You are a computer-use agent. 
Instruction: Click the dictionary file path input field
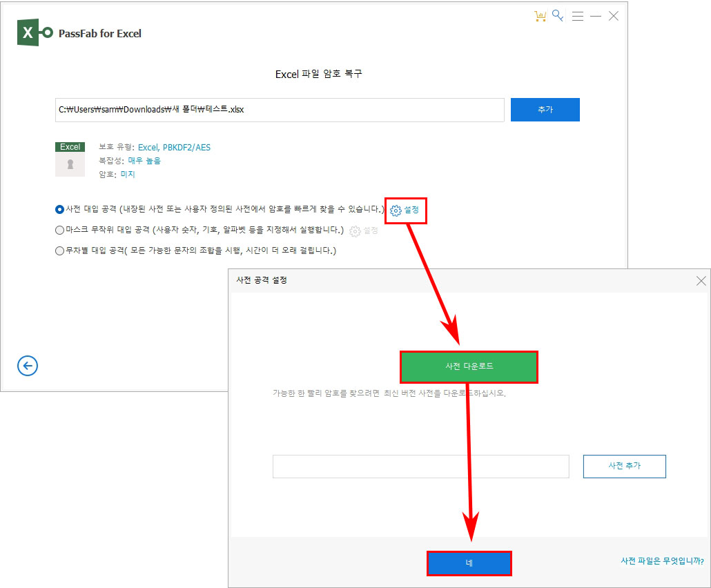point(421,467)
